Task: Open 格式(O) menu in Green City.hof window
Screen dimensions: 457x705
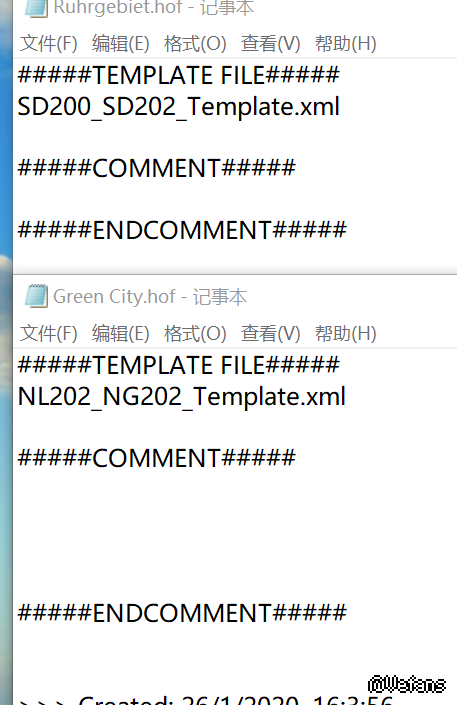Action: pos(195,334)
